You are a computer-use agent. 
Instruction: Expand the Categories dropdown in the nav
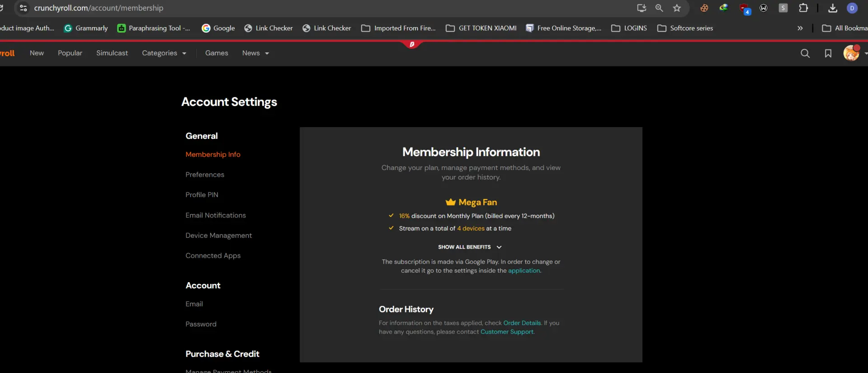[x=164, y=53]
